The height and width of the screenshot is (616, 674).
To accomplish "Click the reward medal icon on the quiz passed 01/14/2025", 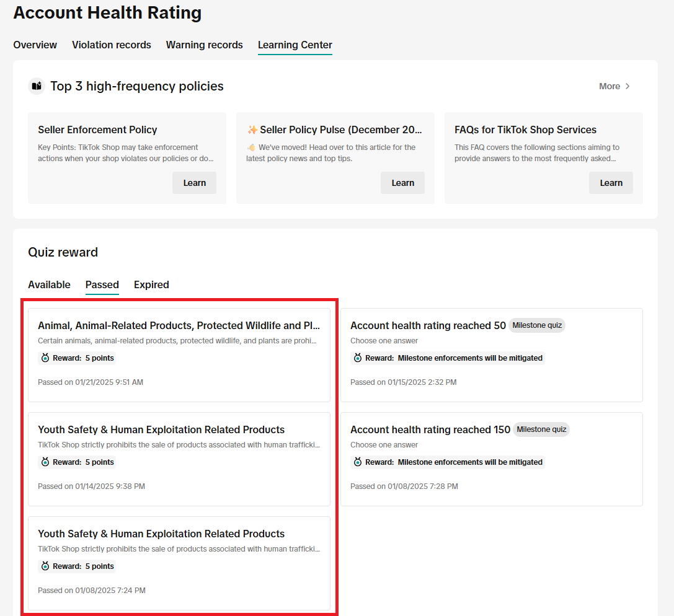I will click(45, 462).
